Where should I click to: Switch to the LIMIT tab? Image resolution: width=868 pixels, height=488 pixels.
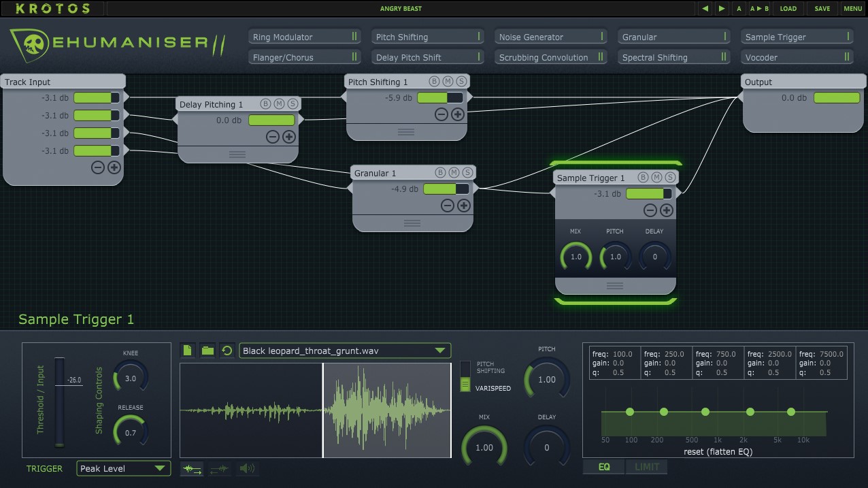click(x=647, y=467)
